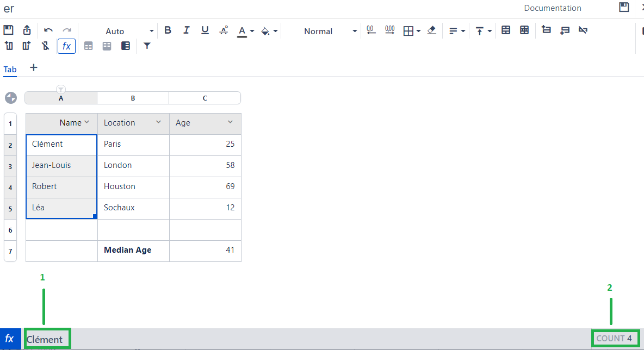Toggle italic formatting

tap(187, 30)
